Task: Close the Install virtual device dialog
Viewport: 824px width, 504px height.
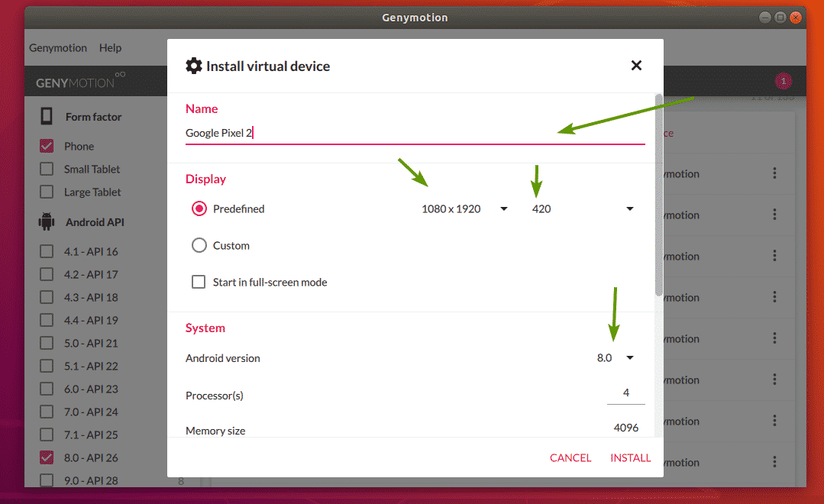Action: tap(636, 66)
